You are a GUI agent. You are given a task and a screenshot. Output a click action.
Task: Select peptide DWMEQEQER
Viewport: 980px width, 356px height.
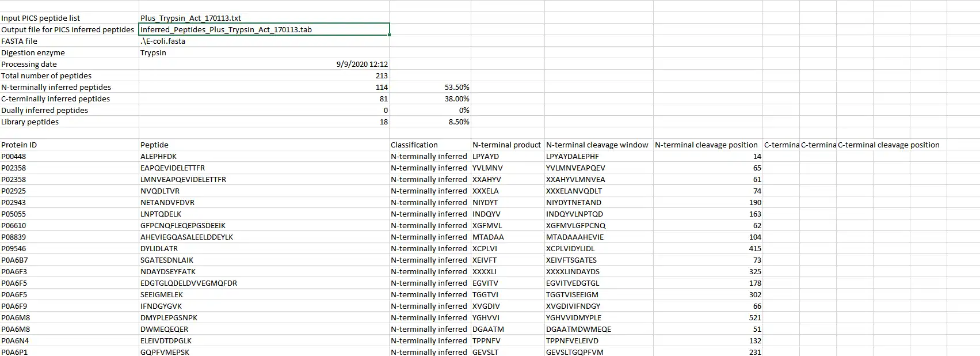point(264,329)
